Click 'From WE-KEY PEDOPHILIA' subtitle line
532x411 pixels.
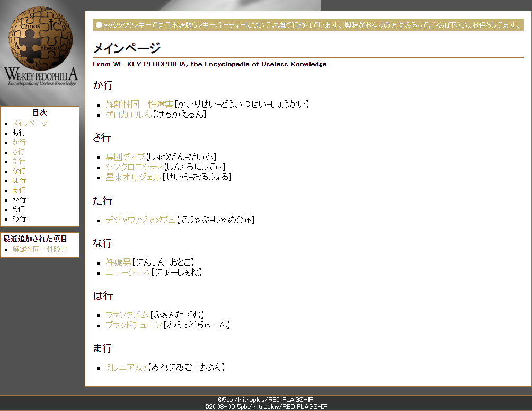pyautogui.click(x=210, y=64)
